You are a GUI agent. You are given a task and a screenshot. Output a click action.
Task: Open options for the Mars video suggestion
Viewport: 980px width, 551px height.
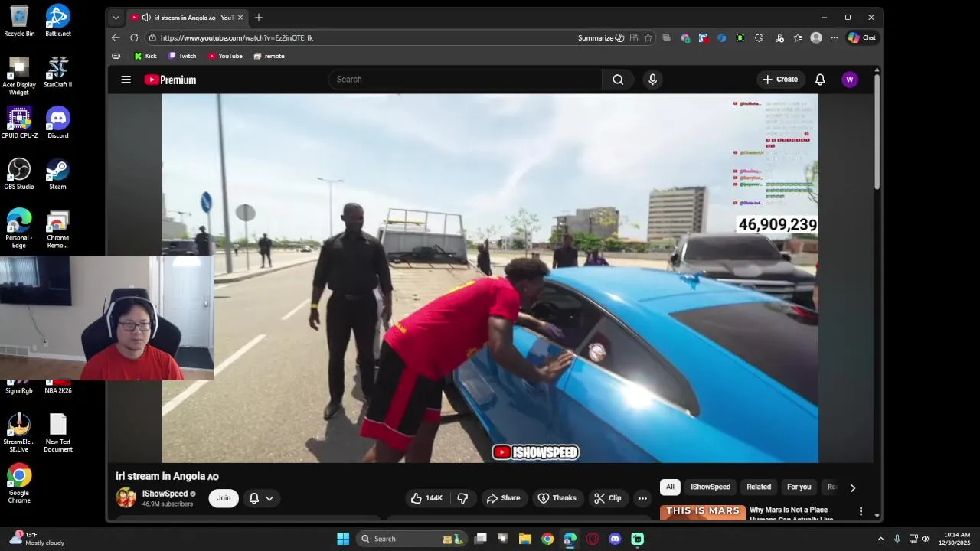(x=861, y=511)
